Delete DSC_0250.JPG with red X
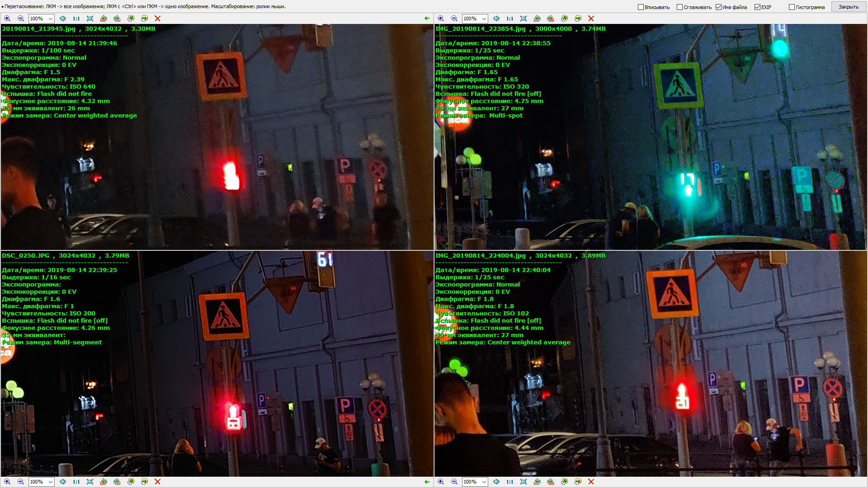 coord(157,482)
